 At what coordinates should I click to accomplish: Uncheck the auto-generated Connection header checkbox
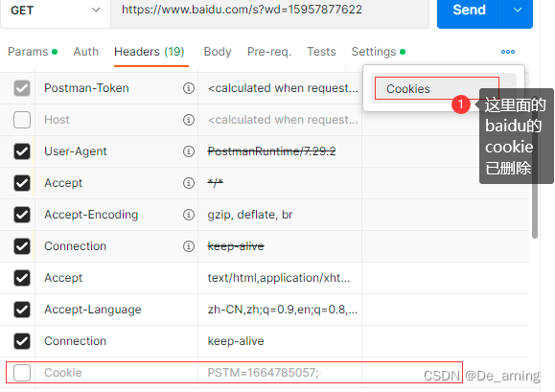(x=22, y=246)
